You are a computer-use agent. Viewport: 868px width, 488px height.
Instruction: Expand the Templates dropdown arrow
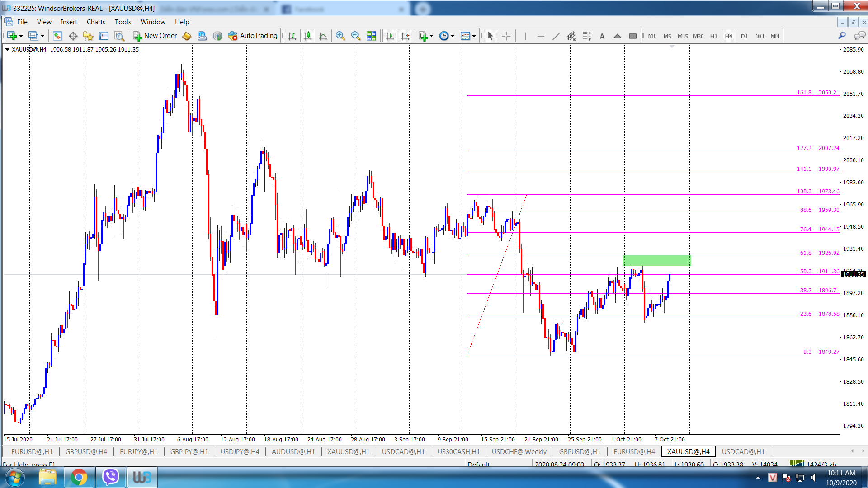pos(474,36)
